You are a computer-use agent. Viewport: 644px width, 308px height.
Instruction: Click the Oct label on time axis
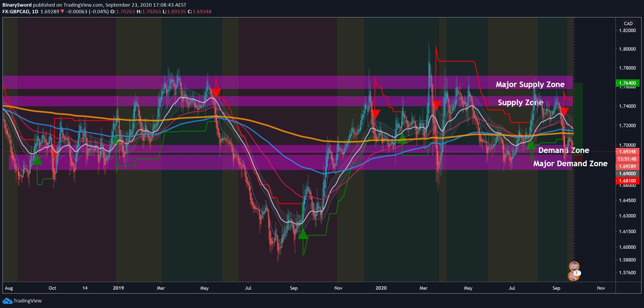point(52,288)
